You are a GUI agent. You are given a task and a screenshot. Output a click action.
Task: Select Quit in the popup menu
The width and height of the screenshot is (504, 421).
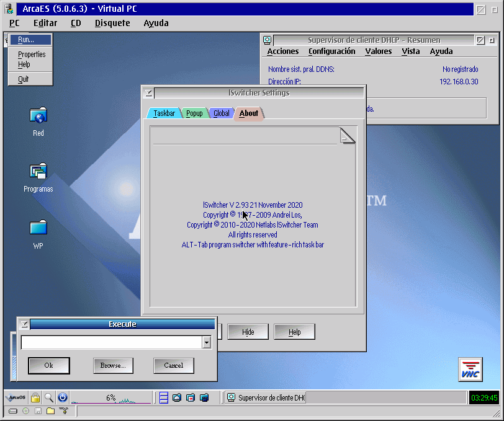click(30, 79)
